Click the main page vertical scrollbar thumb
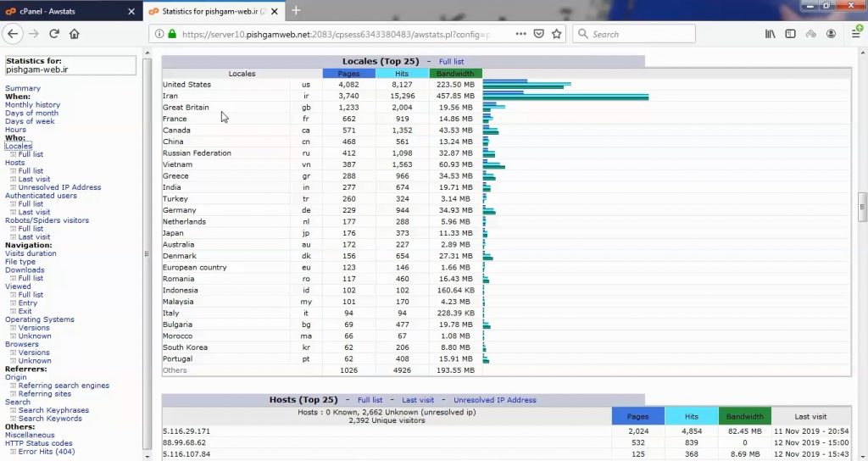This screenshot has height=461, width=868. coord(862,207)
